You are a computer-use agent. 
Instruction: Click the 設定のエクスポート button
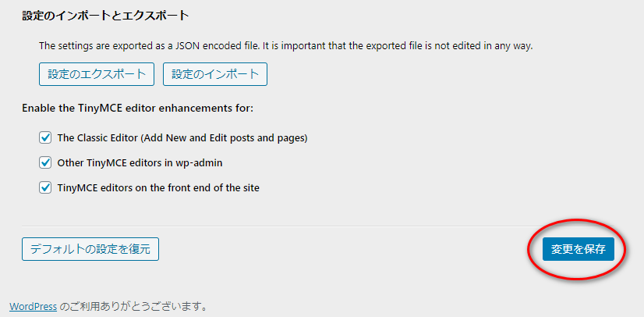(x=97, y=74)
